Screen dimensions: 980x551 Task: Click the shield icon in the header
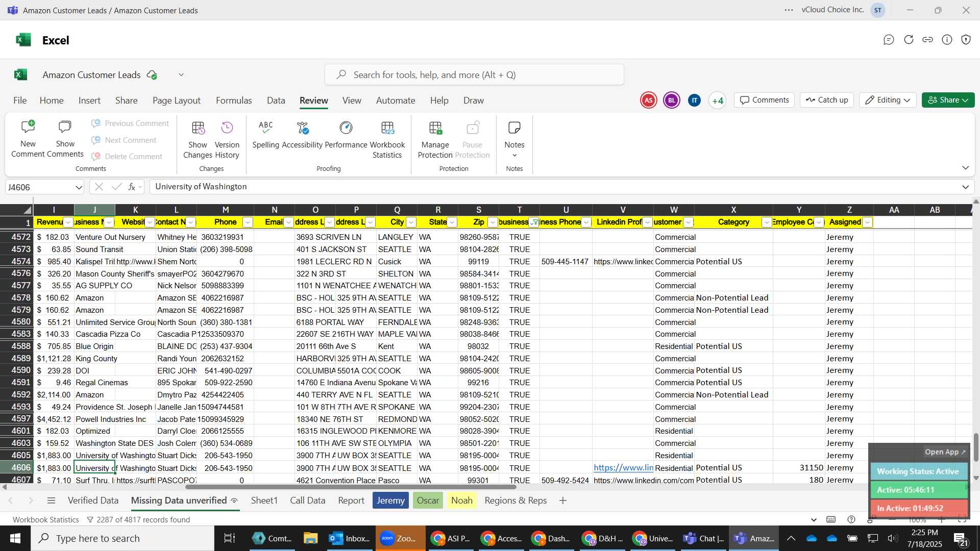pyautogui.click(x=966, y=40)
